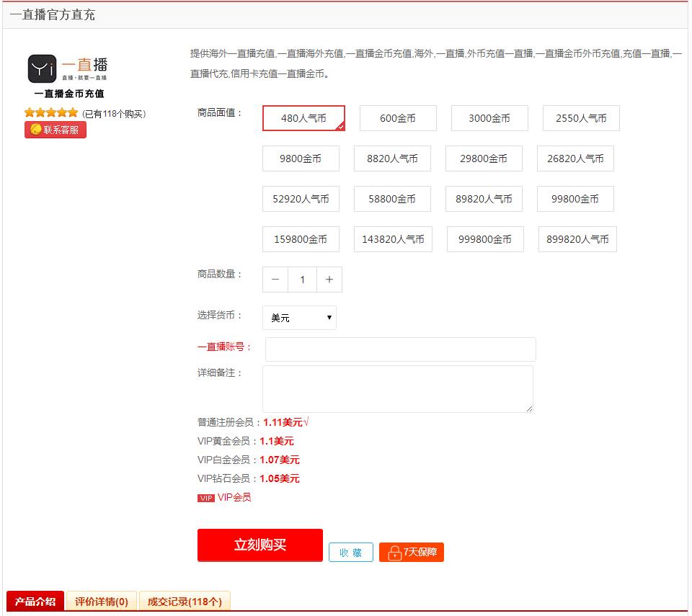
Task: Choose the 58800金币 denomination
Action: [392, 199]
